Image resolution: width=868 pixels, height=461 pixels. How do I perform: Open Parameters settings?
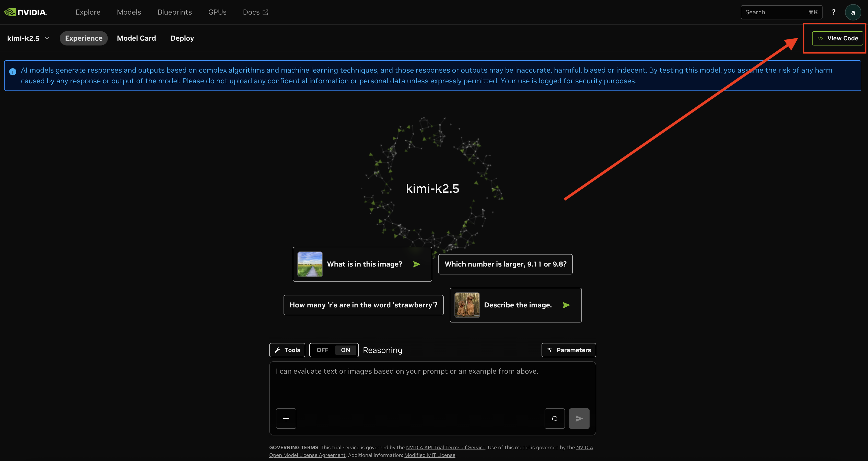pyautogui.click(x=568, y=350)
